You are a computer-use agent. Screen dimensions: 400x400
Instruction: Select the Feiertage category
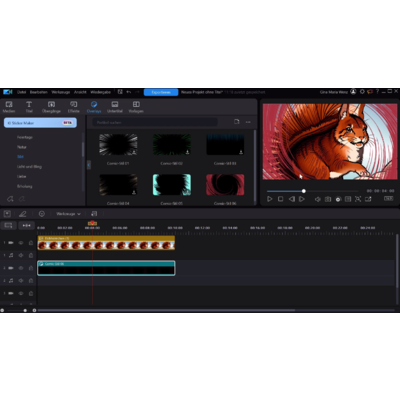tap(25, 137)
